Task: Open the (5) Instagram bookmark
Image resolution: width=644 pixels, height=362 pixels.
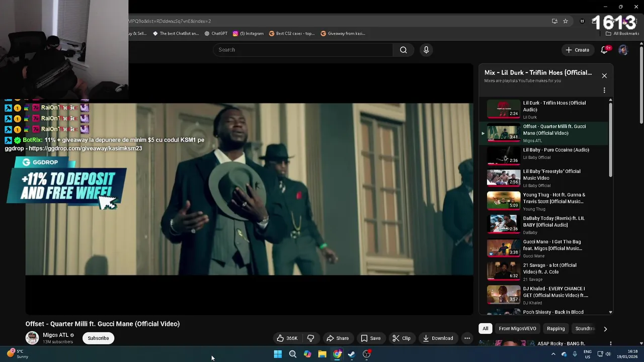Action: tap(248, 34)
